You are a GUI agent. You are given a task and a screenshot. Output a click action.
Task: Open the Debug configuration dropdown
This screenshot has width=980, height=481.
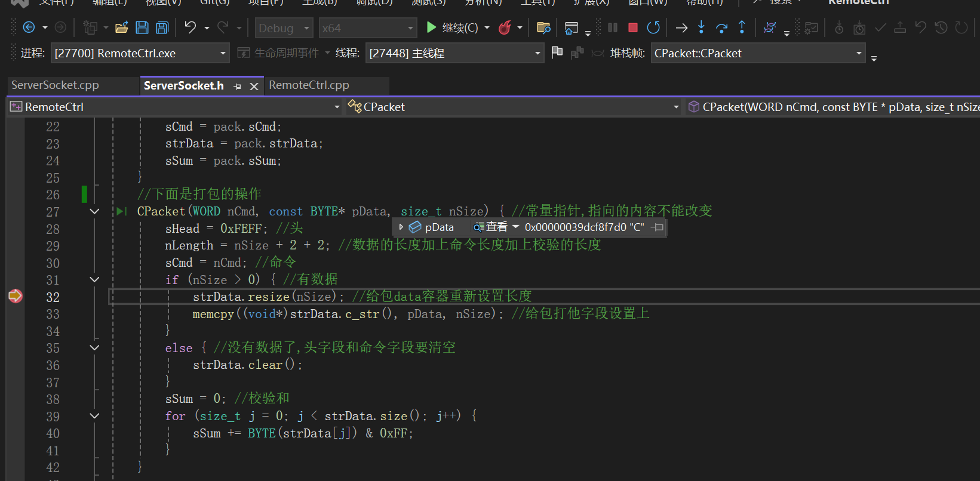[284, 28]
